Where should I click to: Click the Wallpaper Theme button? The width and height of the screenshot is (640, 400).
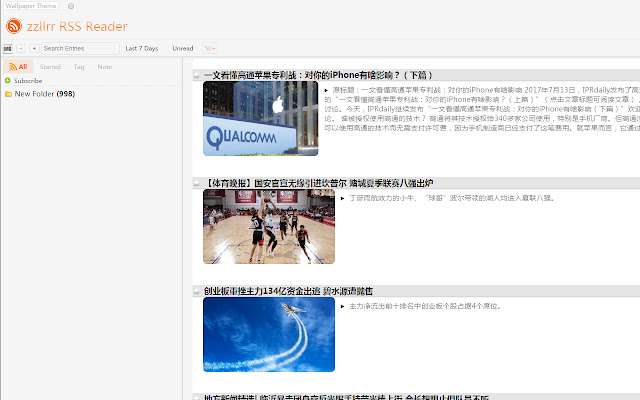point(31,6)
